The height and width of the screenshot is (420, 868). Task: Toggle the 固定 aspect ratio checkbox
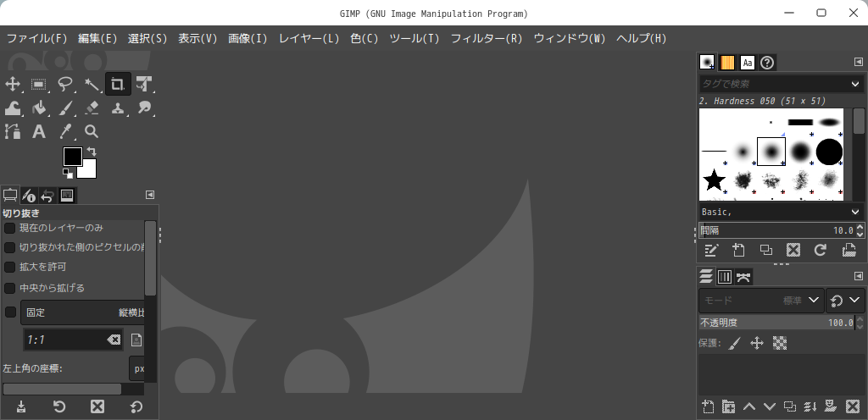point(10,312)
